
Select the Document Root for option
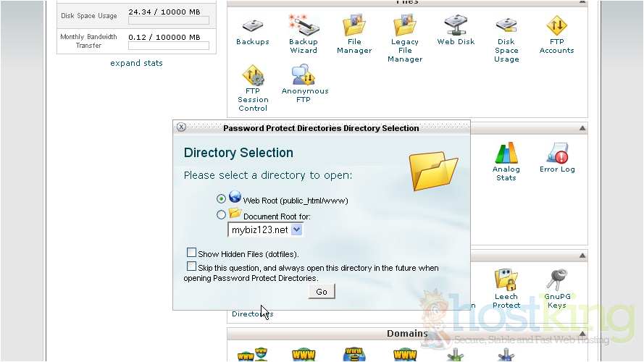[221, 215]
